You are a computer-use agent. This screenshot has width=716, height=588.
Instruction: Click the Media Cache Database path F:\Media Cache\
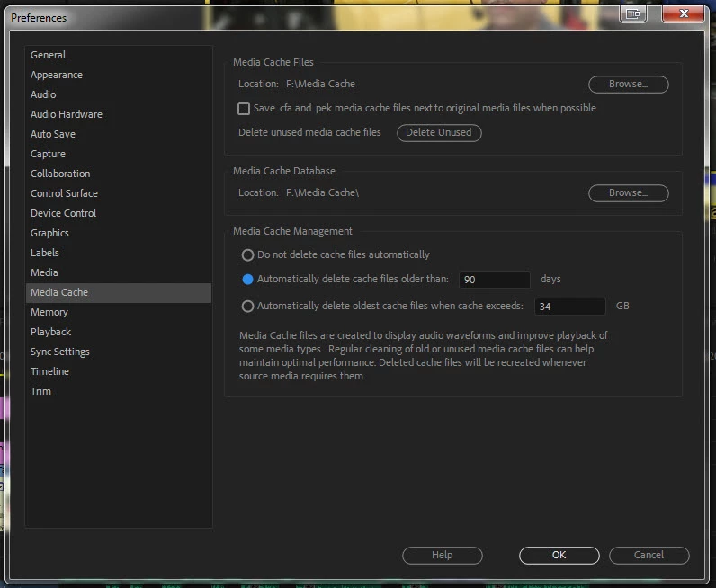click(x=322, y=192)
